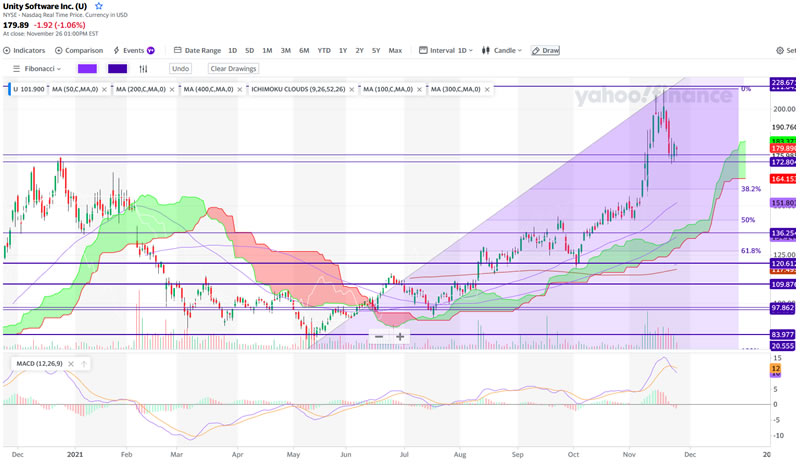Viewport: 800px width, 467px height.
Task: Select the YTD date range
Action: coord(324,51)
